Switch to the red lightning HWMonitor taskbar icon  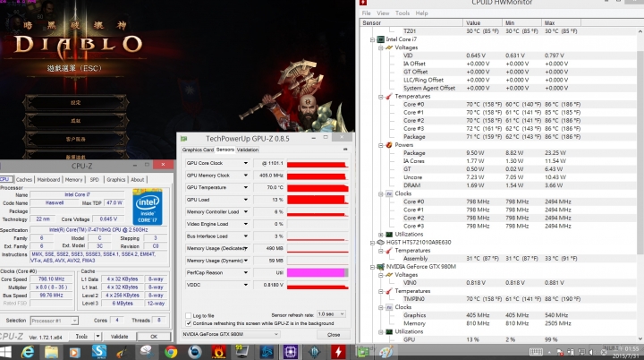pyautogui.click(x=338, y=352)
